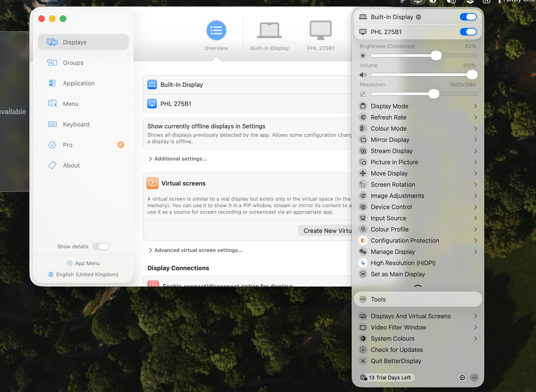Click the Overview list icon
The image size is (536, 392).
click(216, 30)
